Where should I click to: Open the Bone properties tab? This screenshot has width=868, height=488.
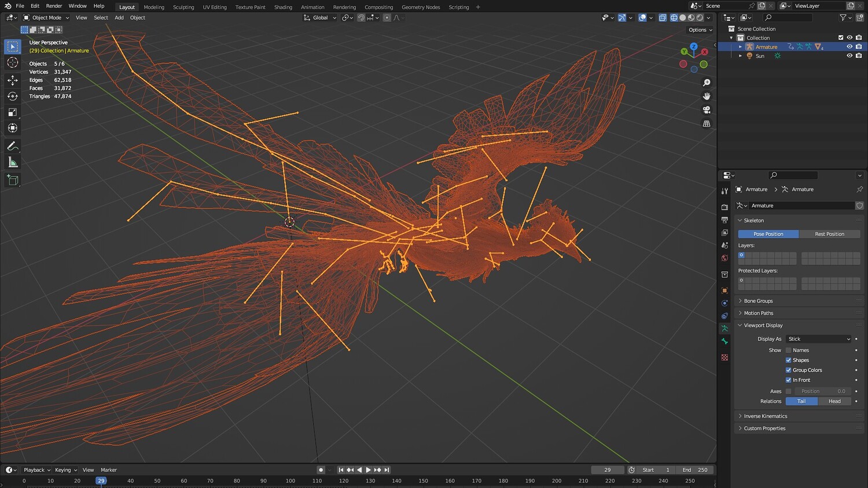[x=724, y=341]
